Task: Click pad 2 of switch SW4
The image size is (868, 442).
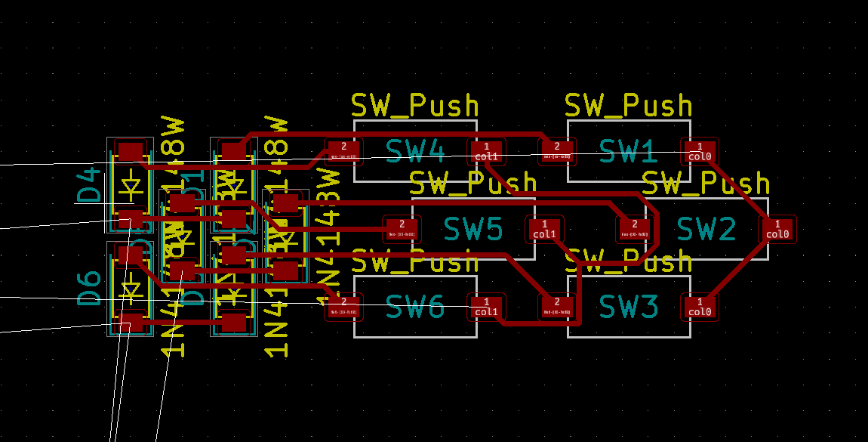Action: (x=344, y=151)
